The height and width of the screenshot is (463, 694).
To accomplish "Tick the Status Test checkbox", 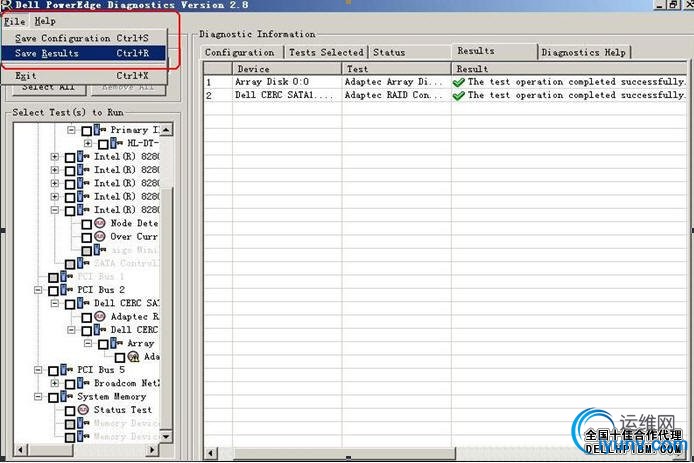I will click(x=70, y=411).
